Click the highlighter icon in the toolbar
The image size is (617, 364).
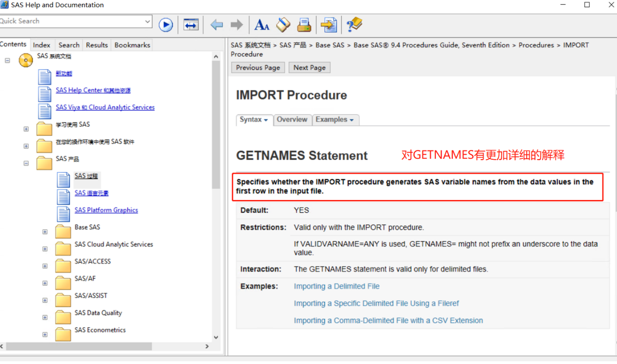(283, 25)
